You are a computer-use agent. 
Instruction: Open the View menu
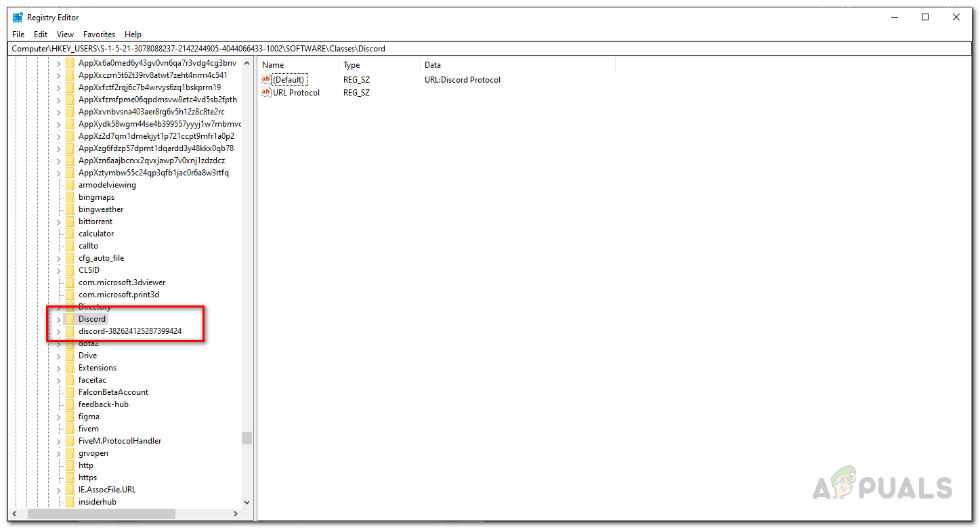65,35
